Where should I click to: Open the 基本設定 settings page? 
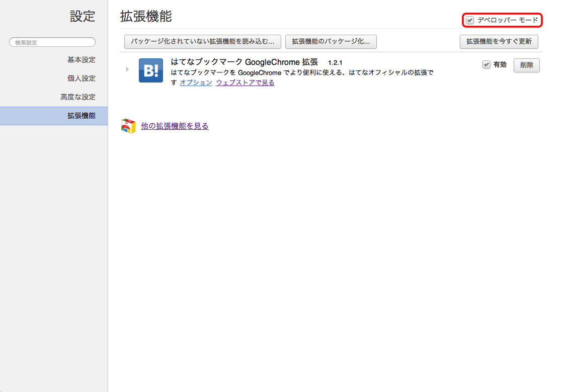click(x=81, y=60)
